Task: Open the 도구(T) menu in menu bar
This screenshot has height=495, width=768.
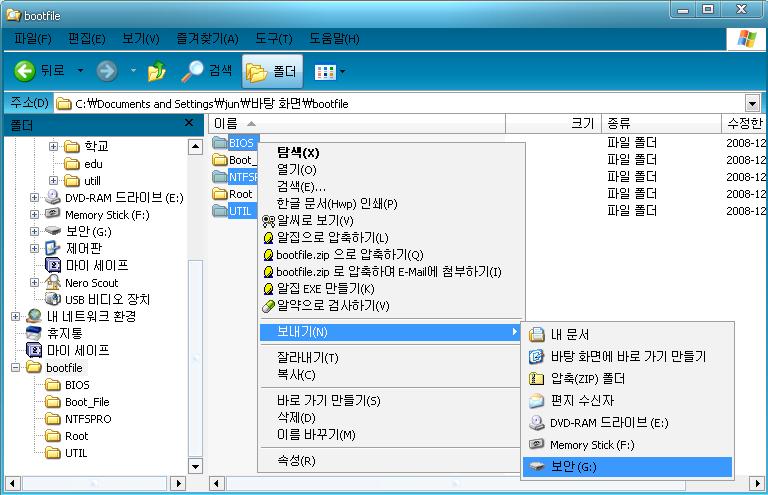Action: coord(272,39)
